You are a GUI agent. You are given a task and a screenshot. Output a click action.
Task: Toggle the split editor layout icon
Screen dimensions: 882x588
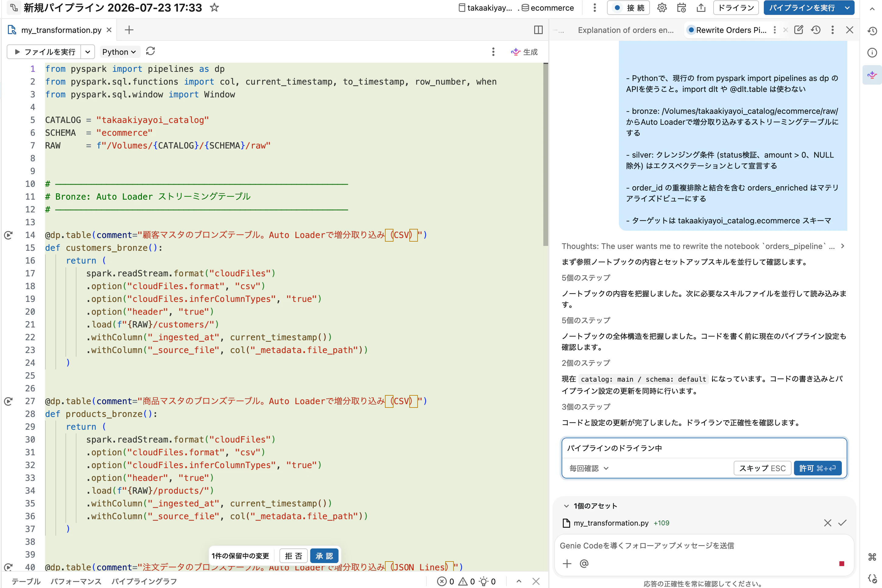(x=538, y=30)
